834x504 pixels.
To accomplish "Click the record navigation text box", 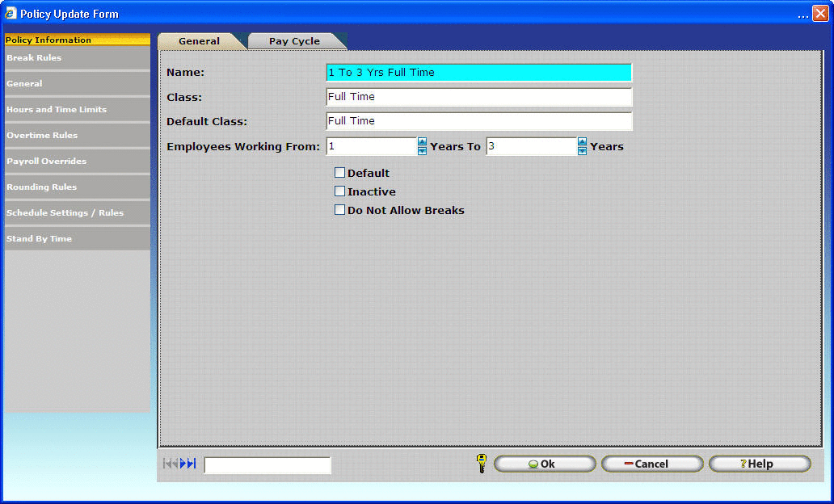I will point(267,465).
